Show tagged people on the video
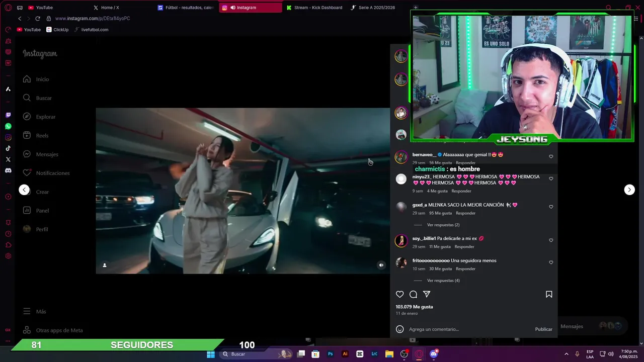Viewport: 644px width, 362px height. pos(105,265)
